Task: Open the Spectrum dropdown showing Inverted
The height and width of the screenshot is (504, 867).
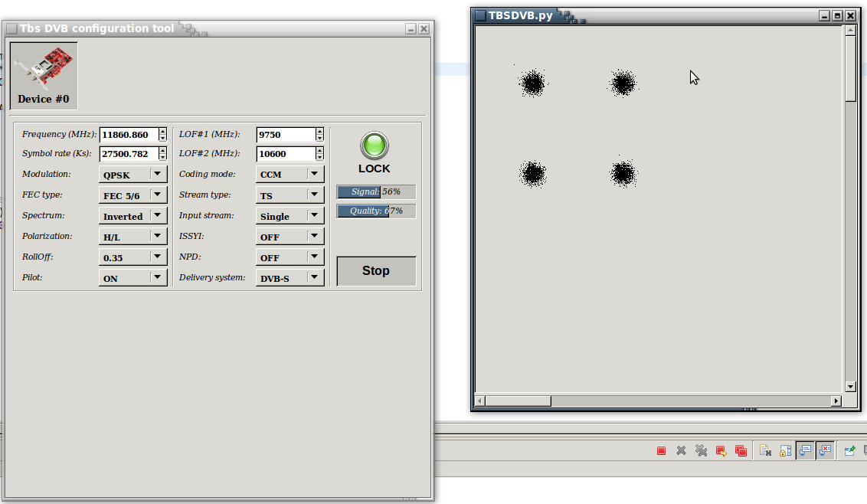Action: [x=133, y=216]
